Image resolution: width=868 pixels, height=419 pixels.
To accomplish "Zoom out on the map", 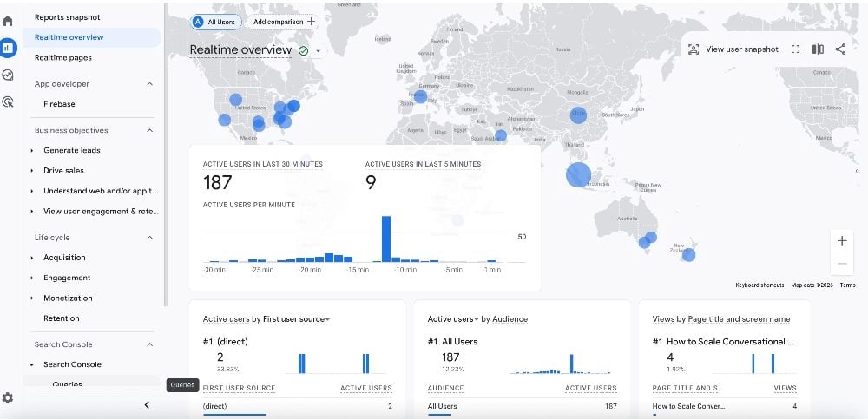I will click(x=842, y=263).
